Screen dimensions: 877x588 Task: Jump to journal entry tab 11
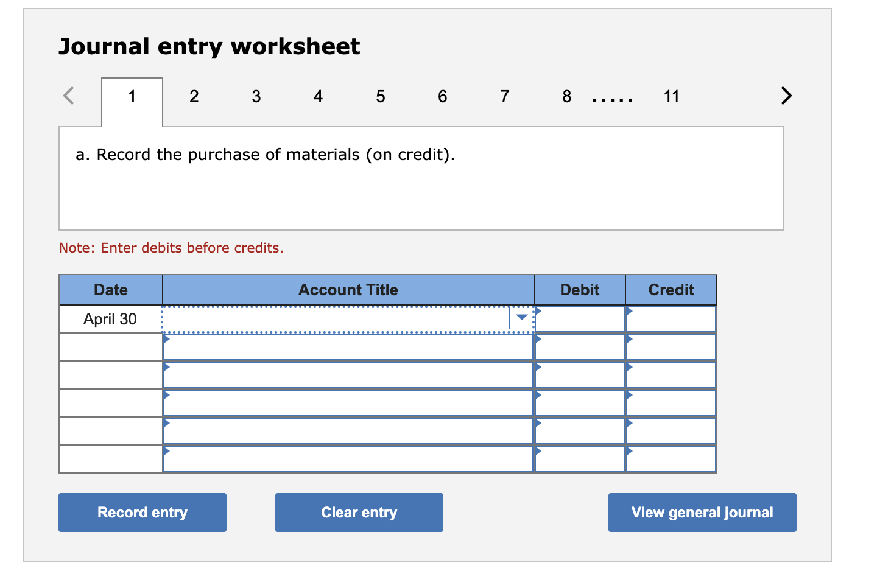671,96
